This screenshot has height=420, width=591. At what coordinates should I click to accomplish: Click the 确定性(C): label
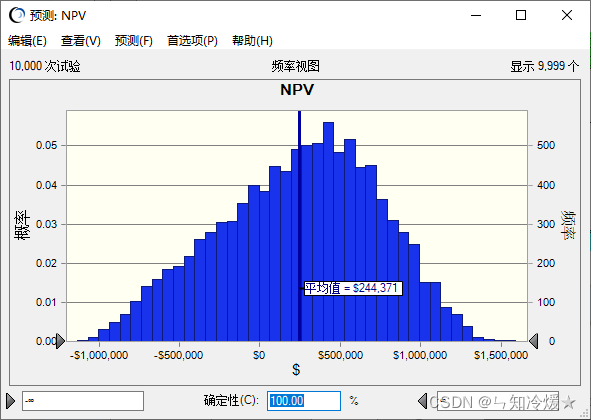pos(231,400)
